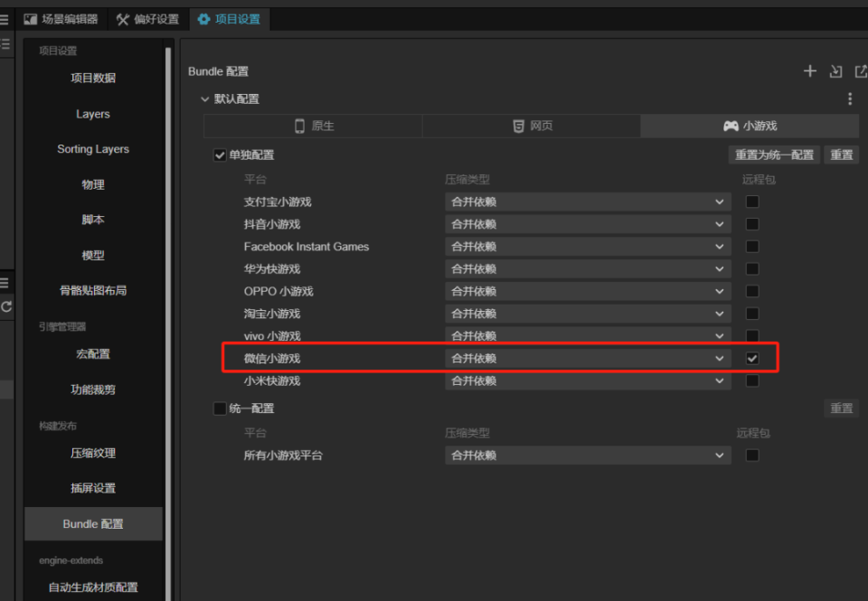The image size is (868, 601).
Task: Open compression dropdown for Facebook Instant Games
Action: click(x=588, y=247)
